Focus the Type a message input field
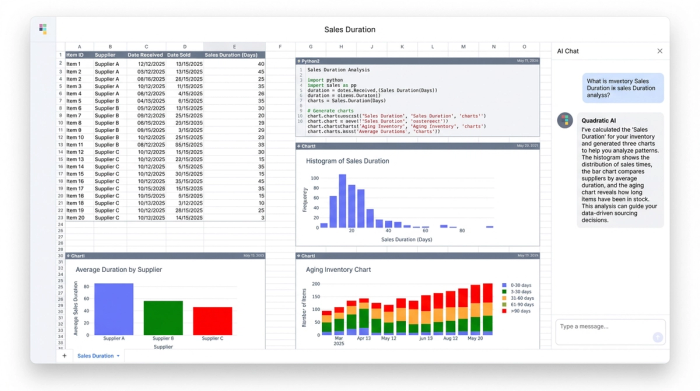 pyautogui.click(x=610, y=332)
